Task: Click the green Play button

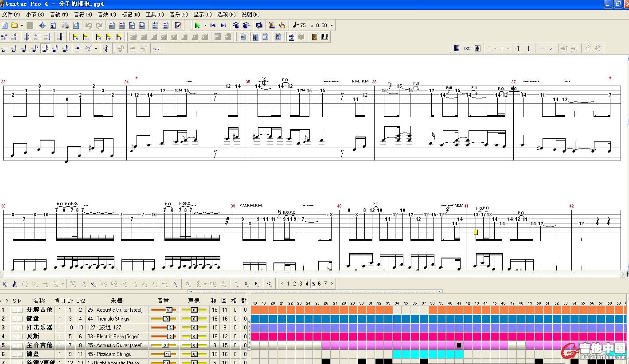Action: click(197, 25)
